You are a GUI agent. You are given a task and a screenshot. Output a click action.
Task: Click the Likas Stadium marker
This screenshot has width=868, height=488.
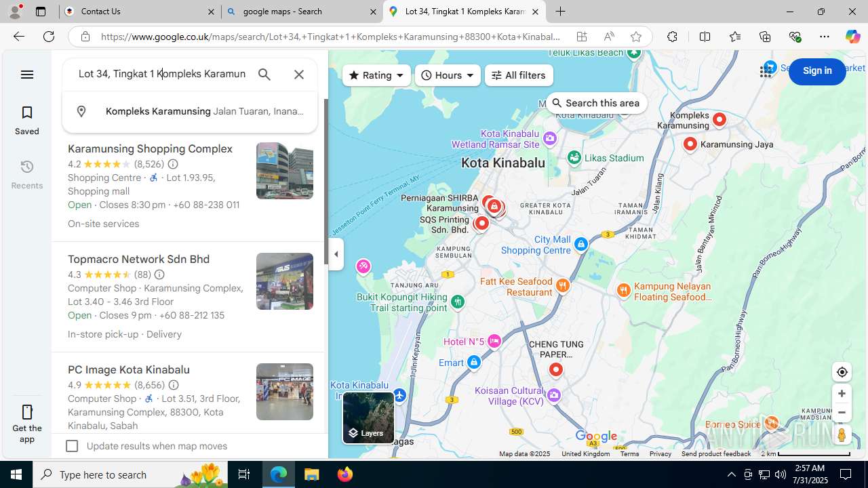pos(574,158)
